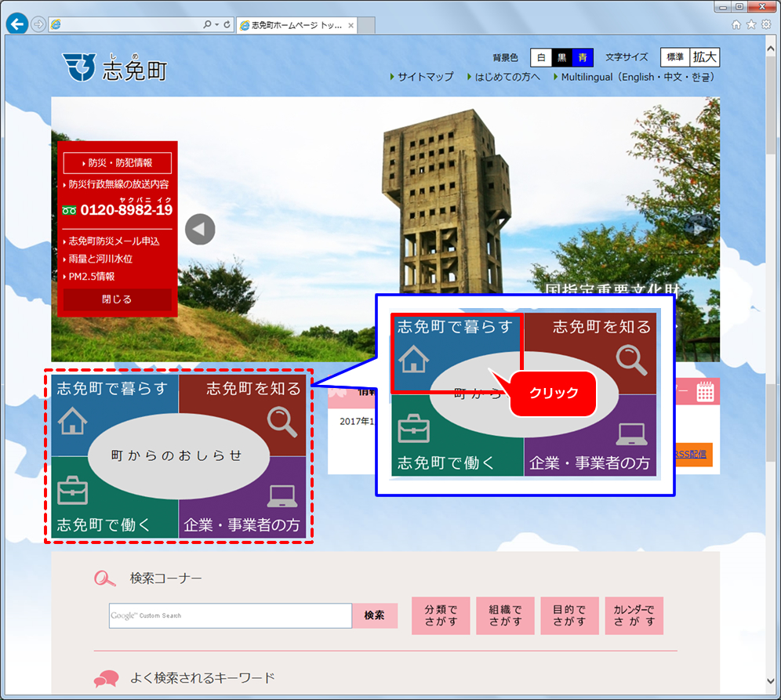Set background color to 白
This screenshot has height=700, width=781.
pos(541,57)
